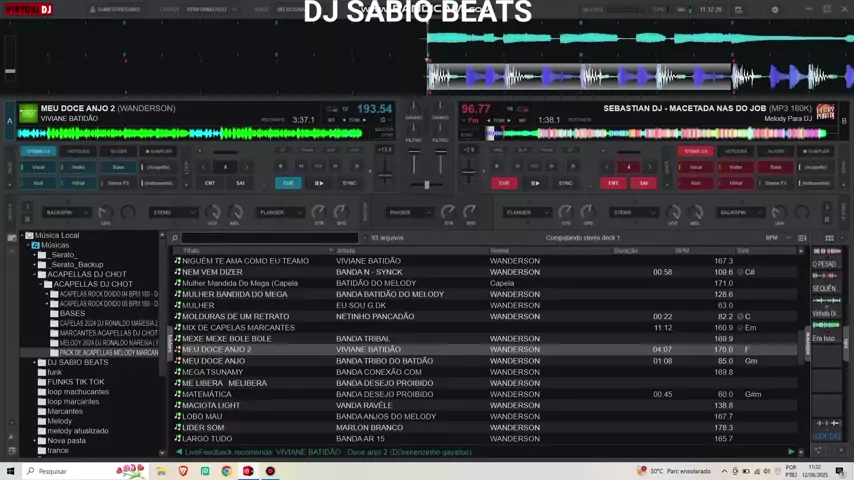Select the DJ SABIO BEATS folder
The height and width of the screenshot is (480, 854).
coord(77,362)
